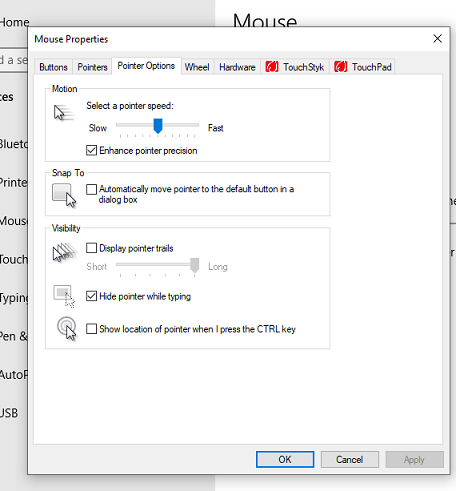Go to Home in the Settings window
The width and height of the screenshot is (456, 491).
(14, 22)
